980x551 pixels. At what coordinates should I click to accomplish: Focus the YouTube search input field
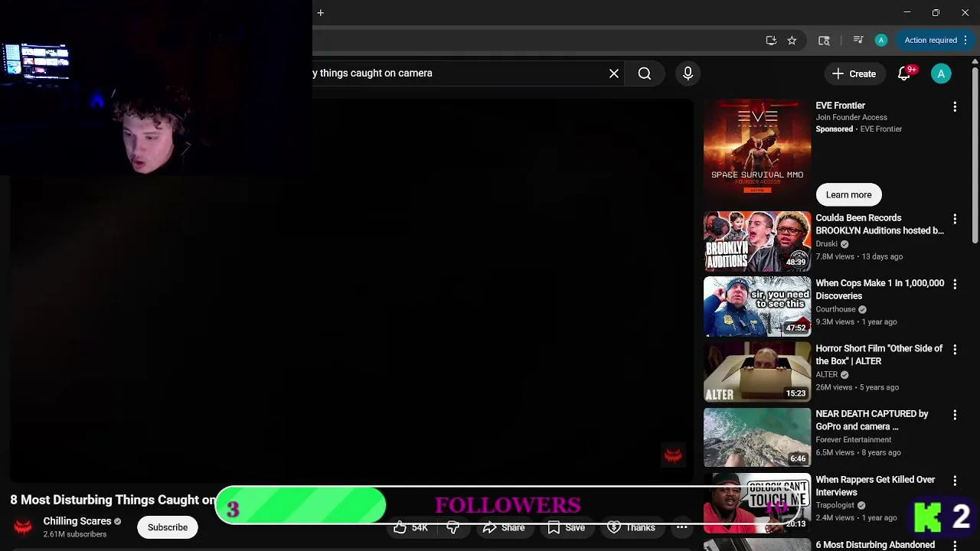click(458, 73)
